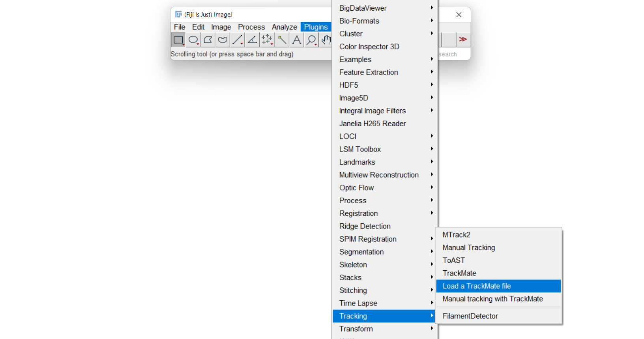This screenshot has height=339, width=644.
Task: Expand the Integral Image Filters submenu
Action: pyautogui.click(x=385, y=111)
